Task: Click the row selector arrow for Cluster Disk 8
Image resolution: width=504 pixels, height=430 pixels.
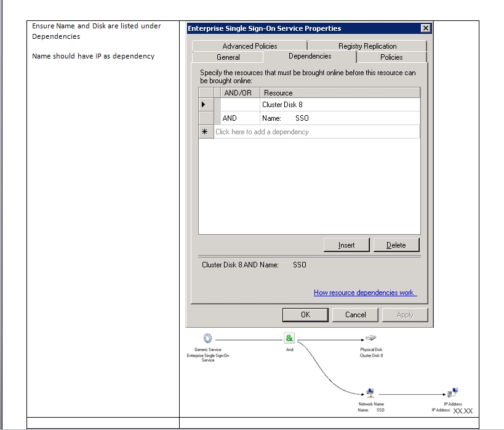Action: pos(206,105)
